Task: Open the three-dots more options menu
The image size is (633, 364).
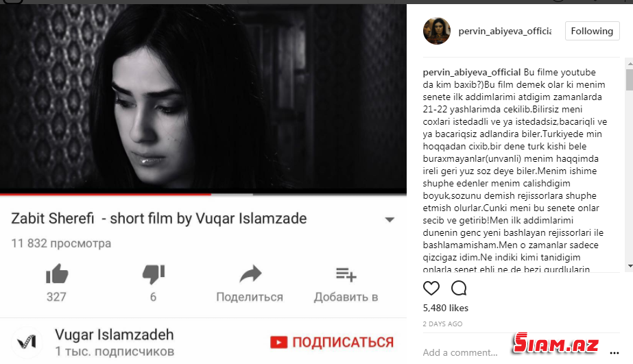Action: tap(614, 353)
